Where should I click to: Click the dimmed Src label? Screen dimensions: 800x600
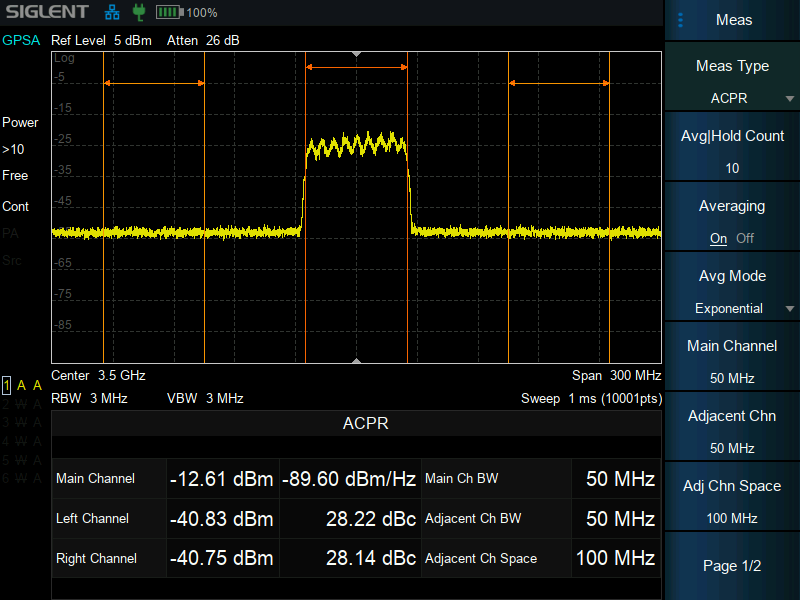(12, 261)
